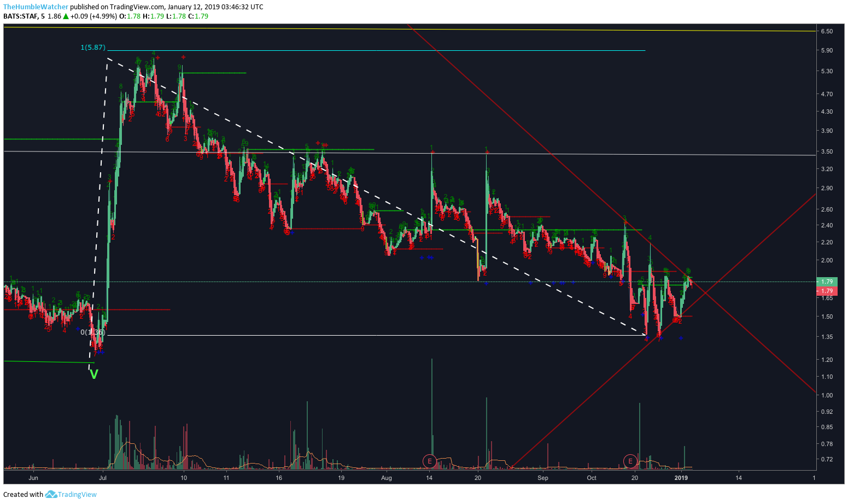The width and height of the screenshot is (848, 504).
Task: Click the Jun date label on time axis
Action: click(33, 478)
